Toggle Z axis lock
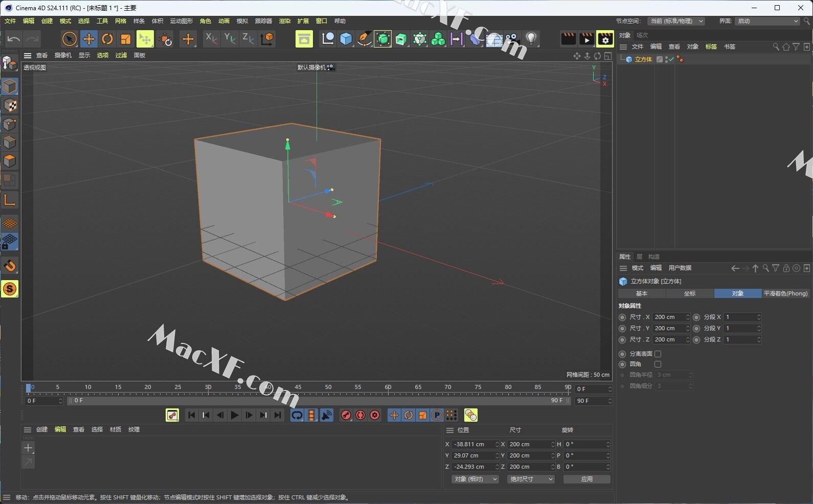813x504 pixels. (248, 38)
